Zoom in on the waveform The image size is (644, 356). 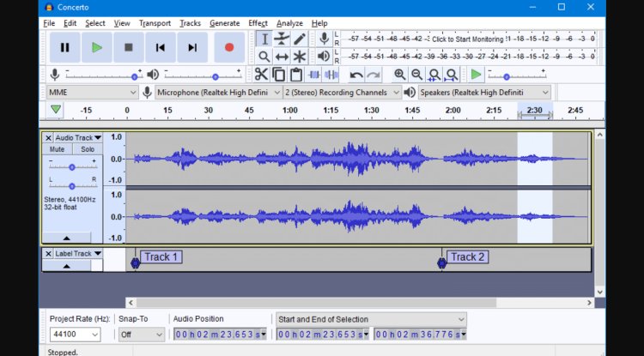(399, 75)
